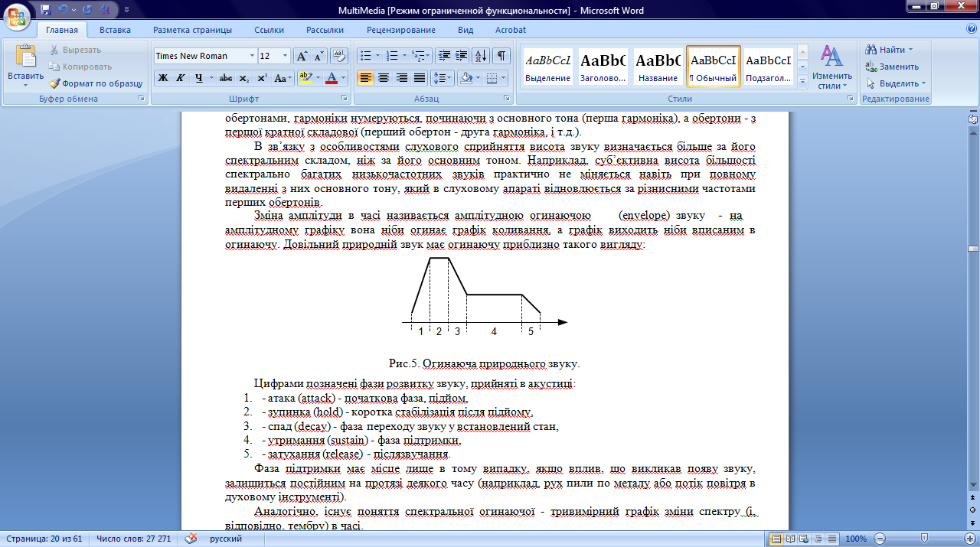Open the Вставка ribbon tab
980x547 pixels.
(x=115, y=30)
